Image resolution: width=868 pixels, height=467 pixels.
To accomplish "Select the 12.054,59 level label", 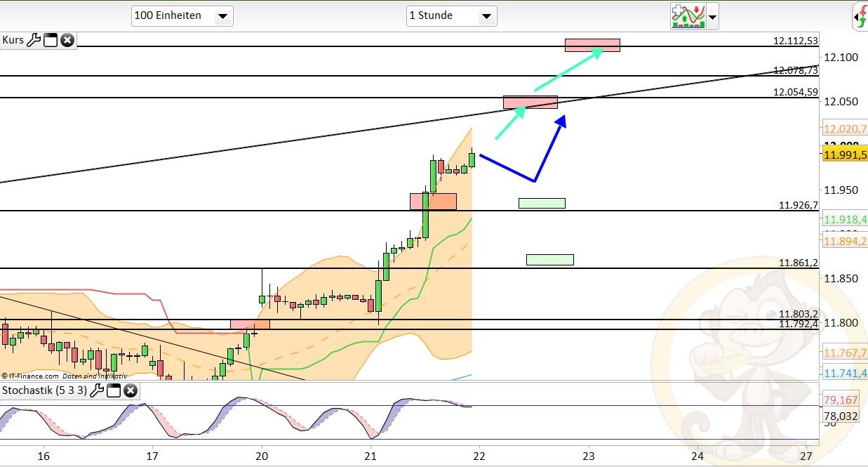I will (x=796, y=92).
